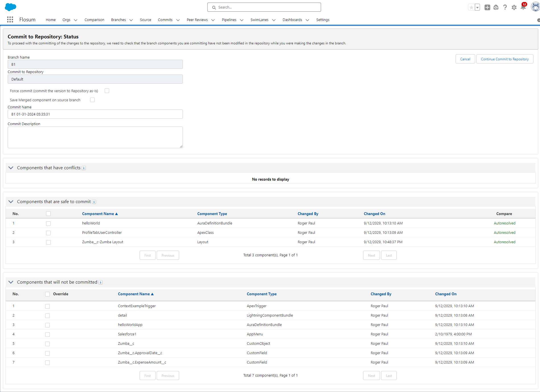Collapse the Components that have conflicts section

[x=11, y=168]
